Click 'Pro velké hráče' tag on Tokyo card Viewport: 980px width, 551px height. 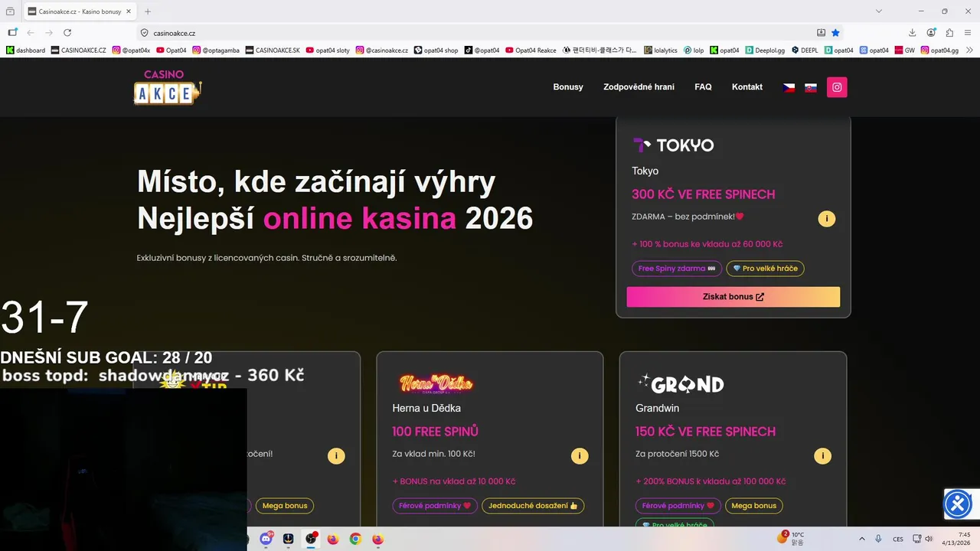click(x=766, y=269)
